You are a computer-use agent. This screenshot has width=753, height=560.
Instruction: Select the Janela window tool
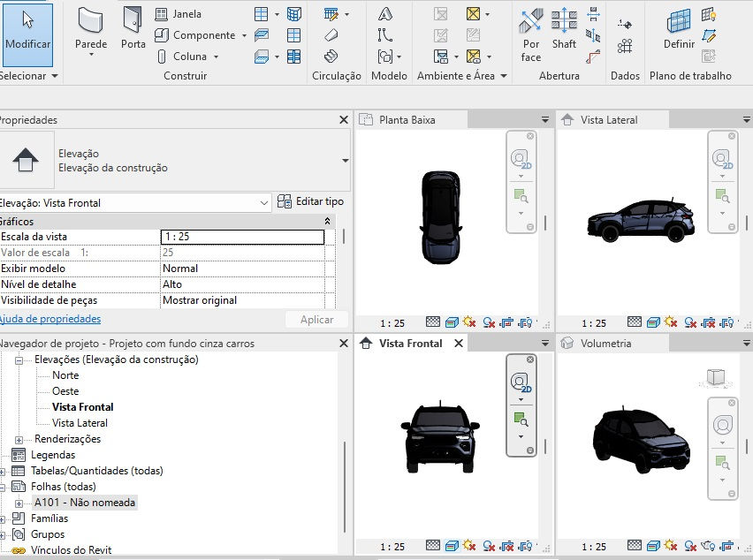pos(179,14)
